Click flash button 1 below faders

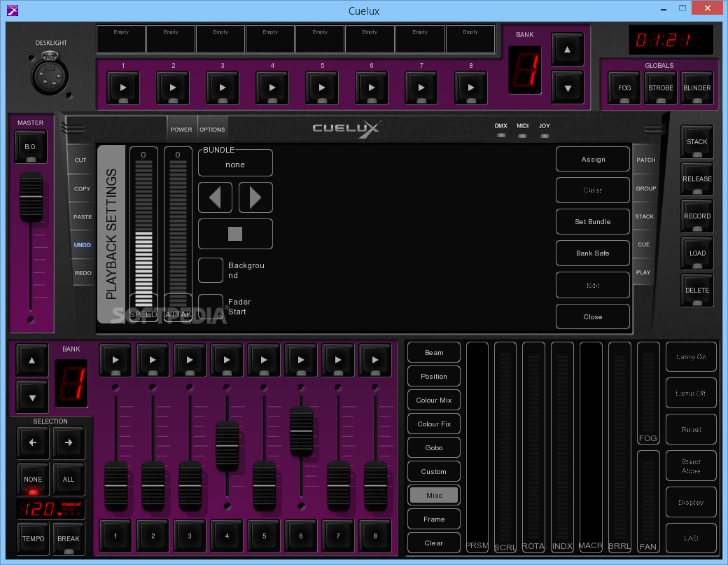[x=115, y=536]
